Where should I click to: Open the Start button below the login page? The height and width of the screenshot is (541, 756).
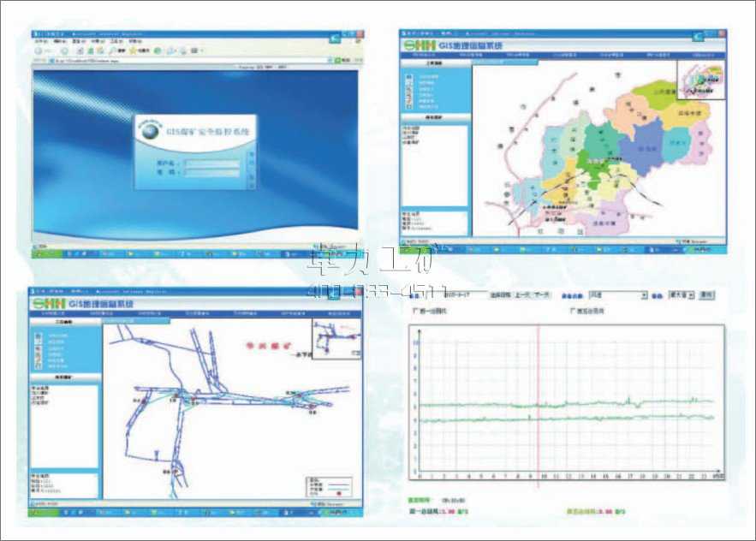click(x=43, y=253)
